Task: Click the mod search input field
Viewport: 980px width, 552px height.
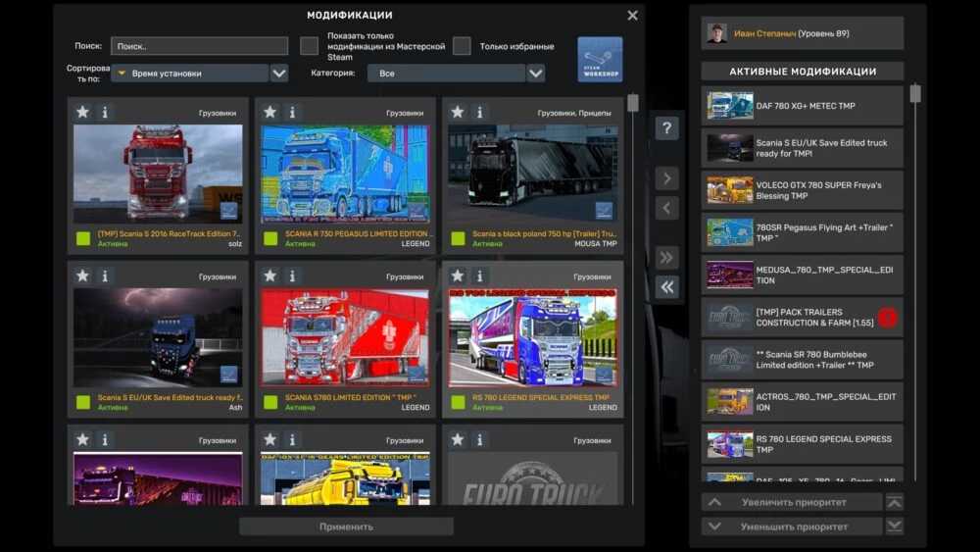Action: [x=199, y=46]
